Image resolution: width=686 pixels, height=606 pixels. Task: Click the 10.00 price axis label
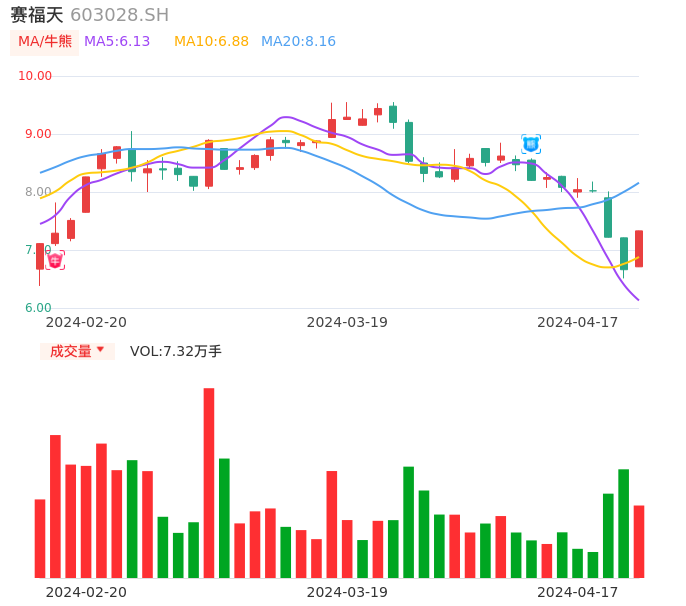[x=36, y=76]
